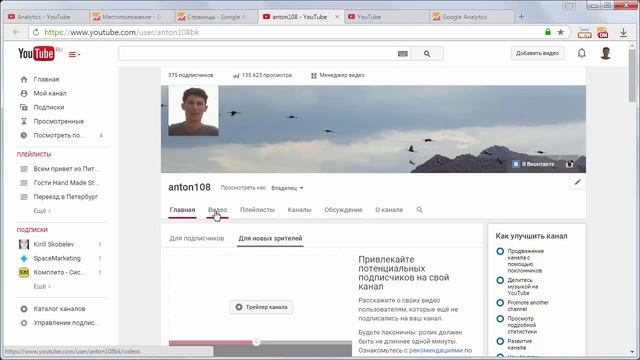
Task: Click the NEW extension icon in toolbar
Action: [x=584, y=32]
